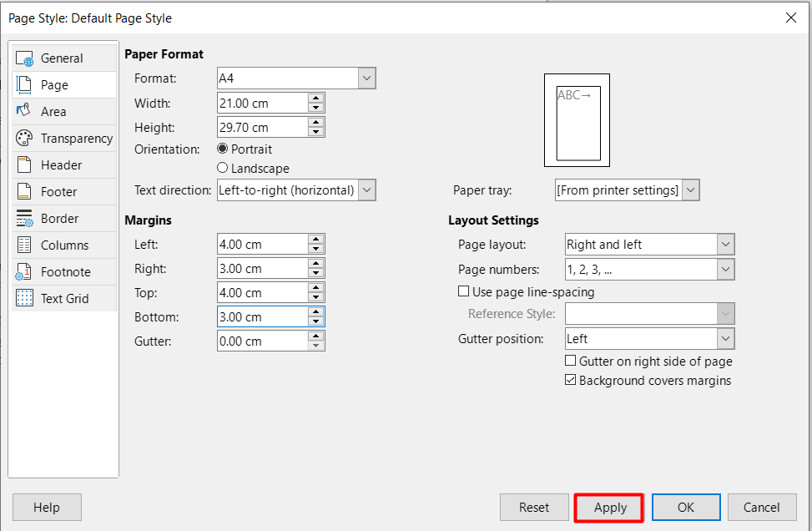
Task: Expand the Page layout dropdown
Action: [x=724, y=244]
